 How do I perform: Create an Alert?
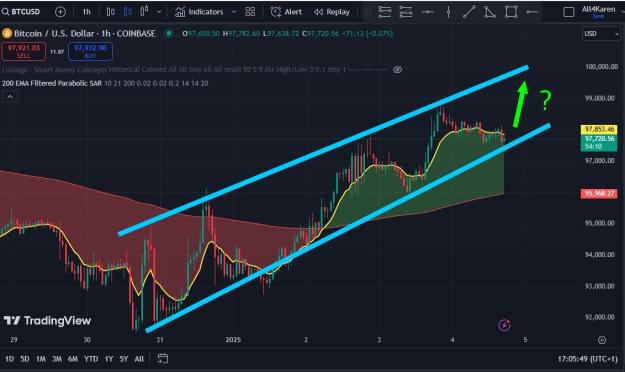286,12
